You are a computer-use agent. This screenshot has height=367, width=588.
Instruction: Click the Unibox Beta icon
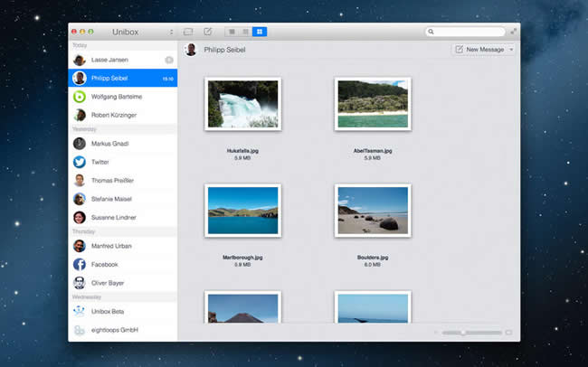coord(80,312)
